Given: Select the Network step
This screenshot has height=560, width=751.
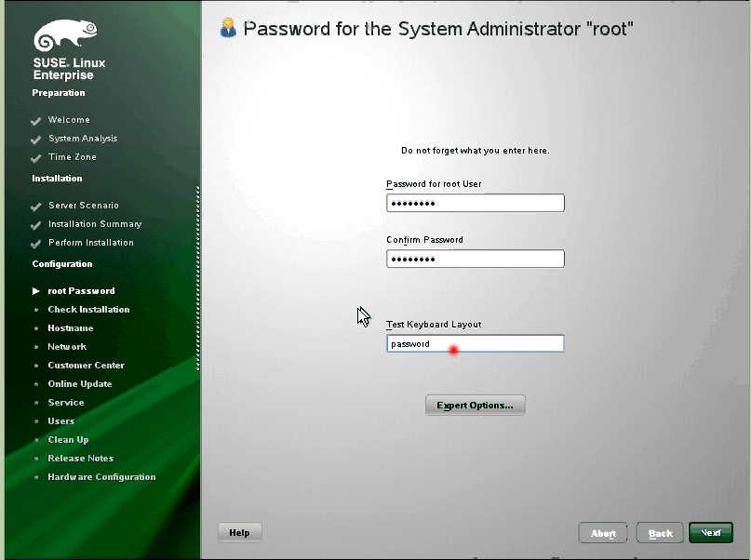Looking at the screenshot, I should point(67,347).
